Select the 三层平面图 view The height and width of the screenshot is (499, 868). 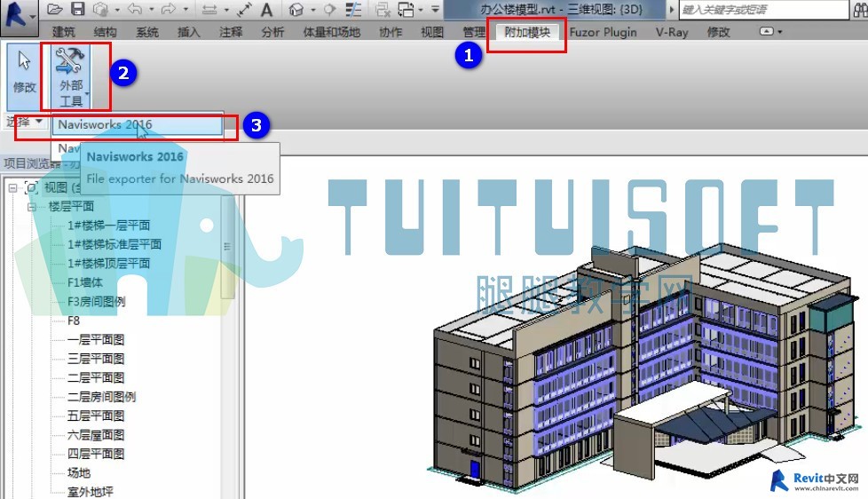[96, 359]
